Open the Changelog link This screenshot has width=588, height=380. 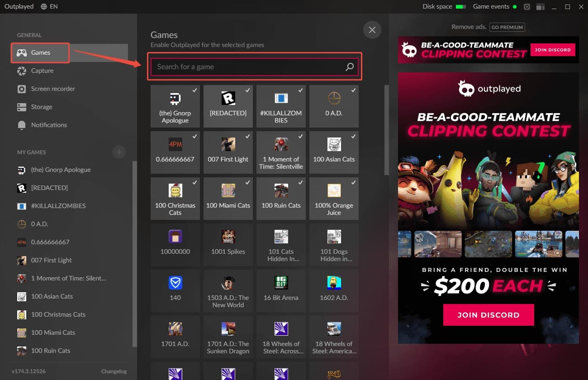(114, 371)
